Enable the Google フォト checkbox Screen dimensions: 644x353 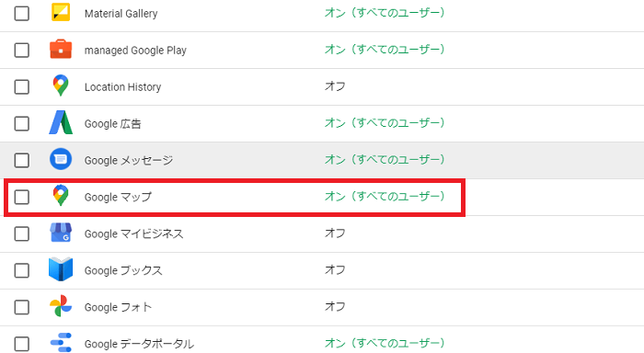tap(22, 307)
